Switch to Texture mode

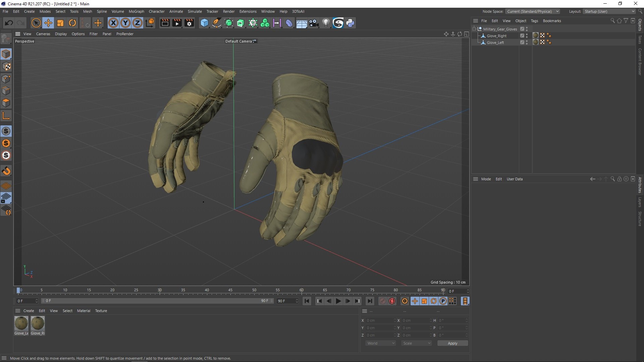point(6,66)
